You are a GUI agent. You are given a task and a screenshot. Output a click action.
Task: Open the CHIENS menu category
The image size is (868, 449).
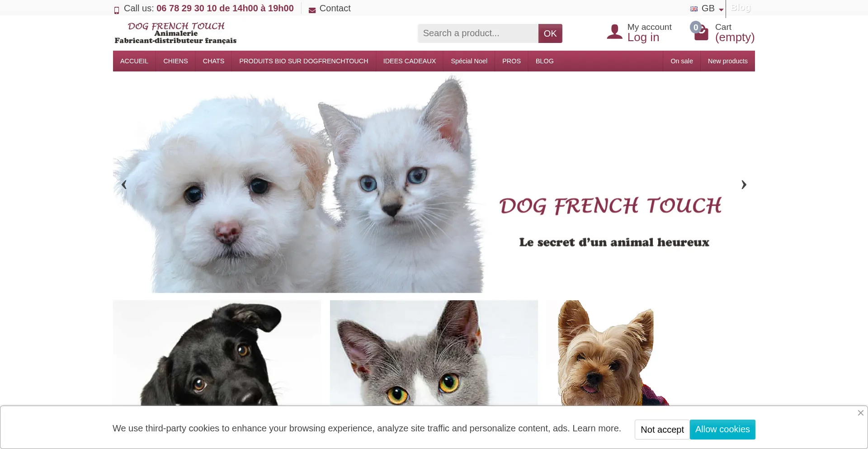(175, 61)
